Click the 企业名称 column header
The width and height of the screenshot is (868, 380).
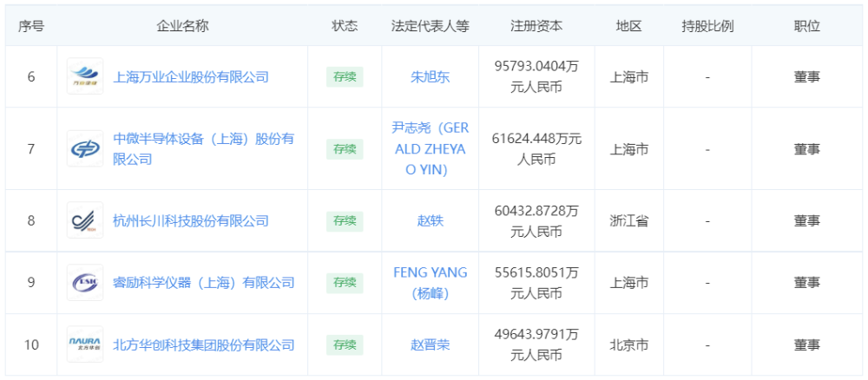(182, 26)
